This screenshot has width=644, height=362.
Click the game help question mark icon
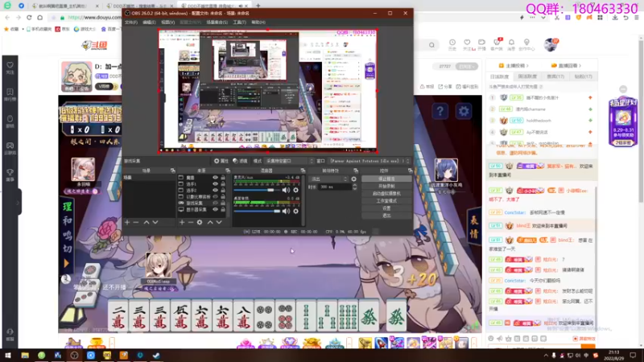(x=440, y=111)
